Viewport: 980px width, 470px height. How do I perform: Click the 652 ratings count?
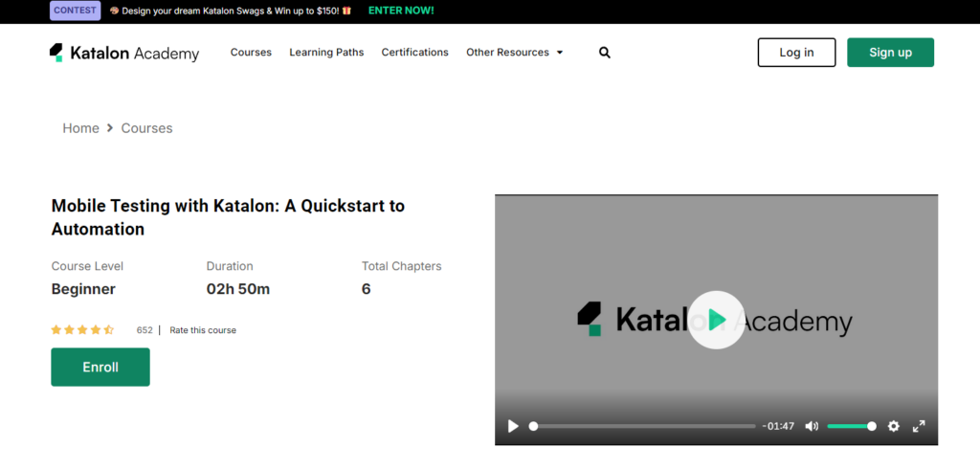coord(145,330)
